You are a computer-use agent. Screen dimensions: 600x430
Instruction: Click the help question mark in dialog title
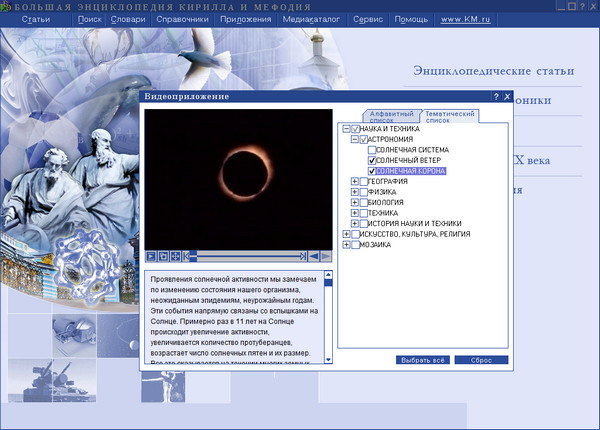[x=496, y=97]
